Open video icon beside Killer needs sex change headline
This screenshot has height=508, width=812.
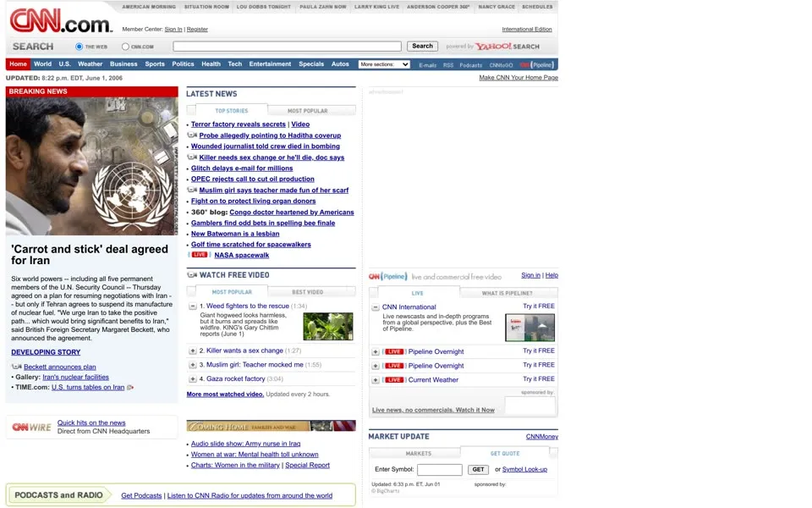(x=192, y=157)
